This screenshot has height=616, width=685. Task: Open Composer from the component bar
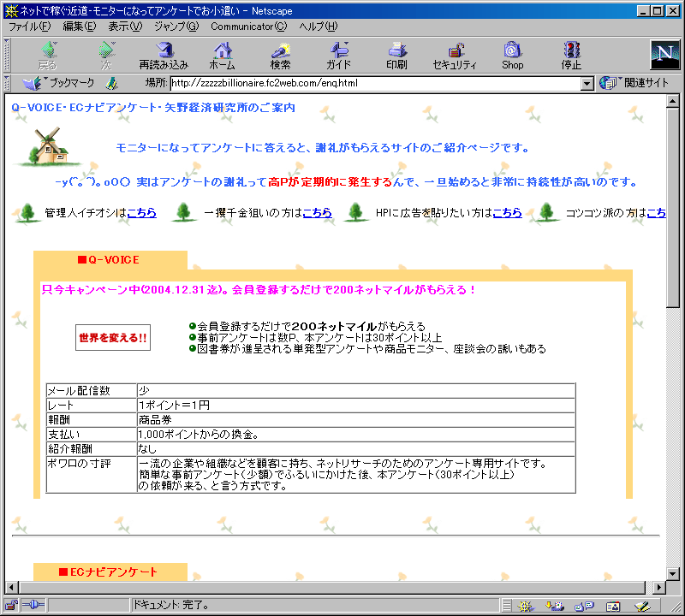(x=642, y=606)
